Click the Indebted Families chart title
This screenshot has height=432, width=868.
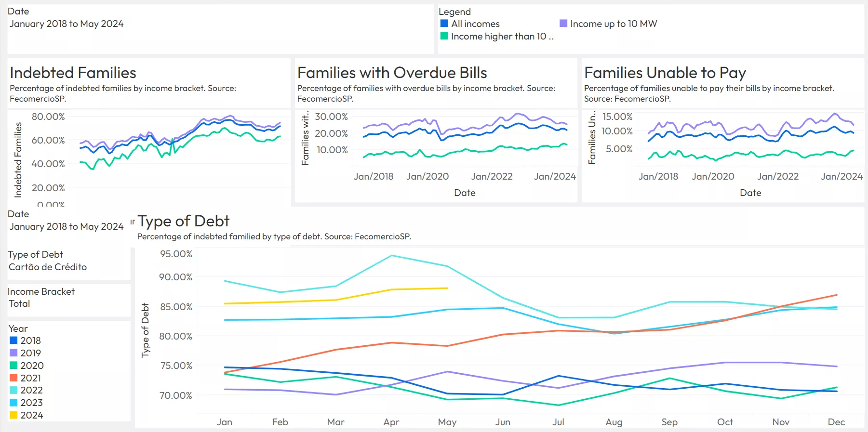point(73,73)
